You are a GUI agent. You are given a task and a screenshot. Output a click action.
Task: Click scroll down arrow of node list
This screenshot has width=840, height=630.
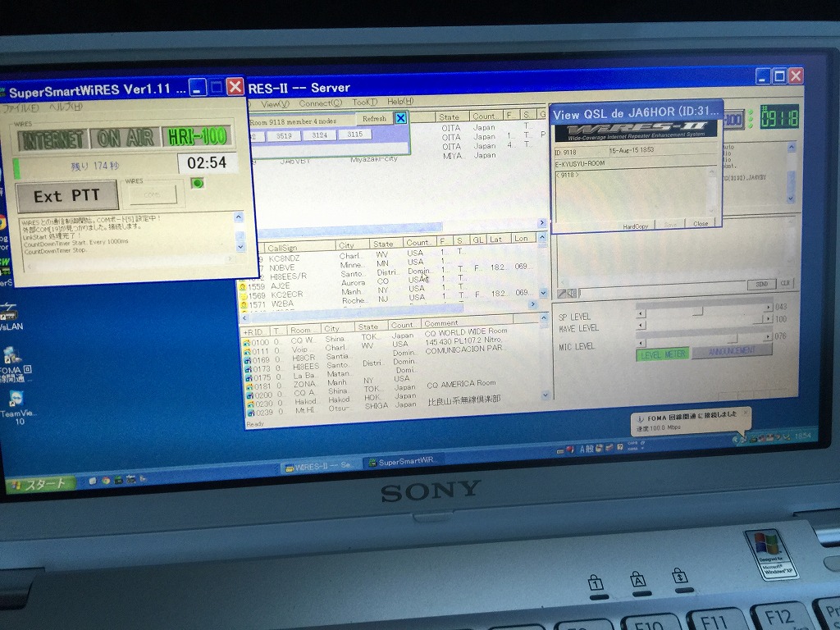tap(543, 293)
